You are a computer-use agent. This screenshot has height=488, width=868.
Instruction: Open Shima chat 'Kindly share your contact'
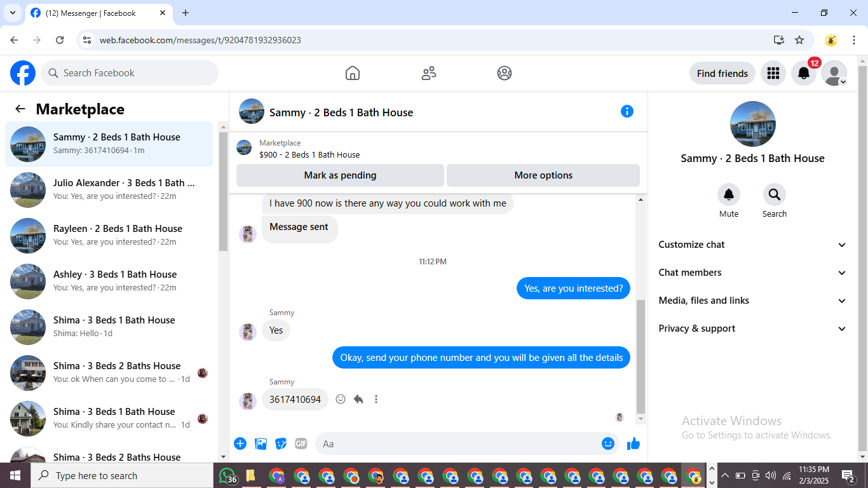(109, 419)
